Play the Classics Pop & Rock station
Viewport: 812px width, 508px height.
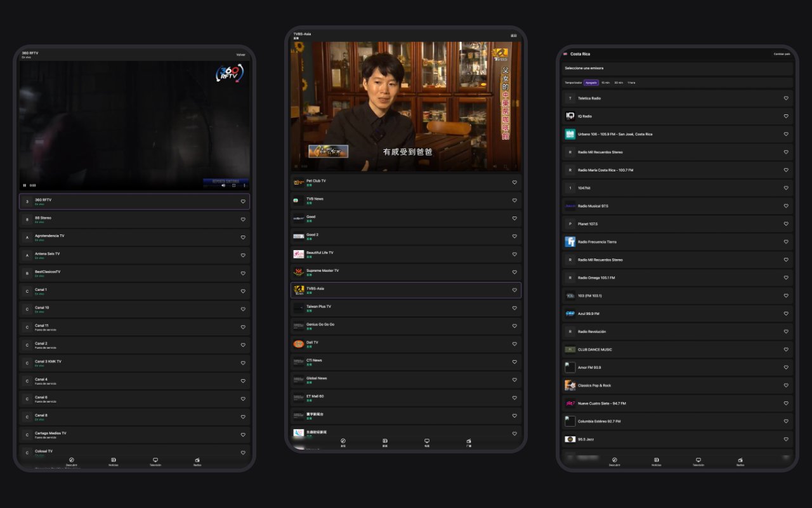point(678,385)
